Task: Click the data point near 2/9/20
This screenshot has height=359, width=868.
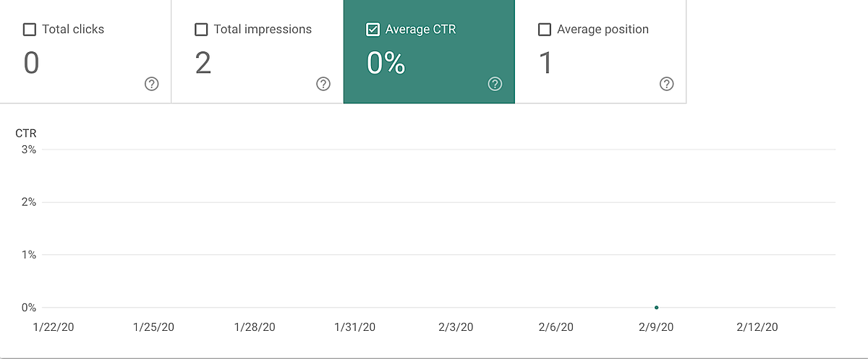Action: pos(656,308)
